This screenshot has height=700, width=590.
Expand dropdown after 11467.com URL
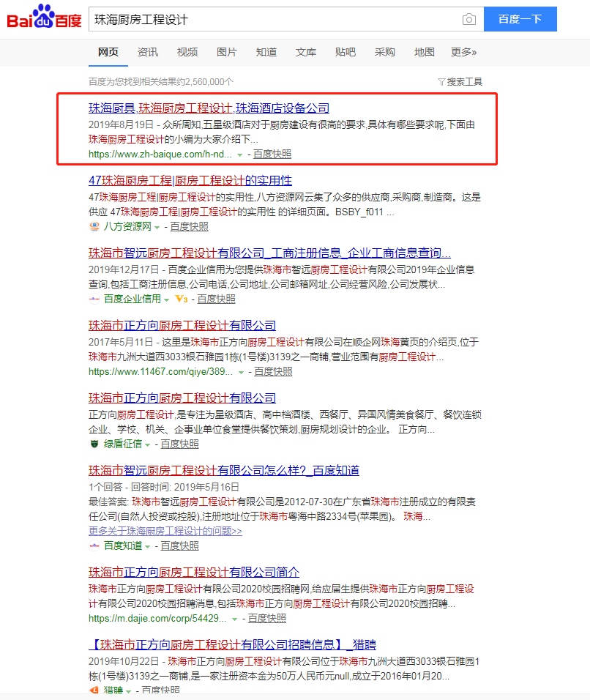(x=241, y=372)
